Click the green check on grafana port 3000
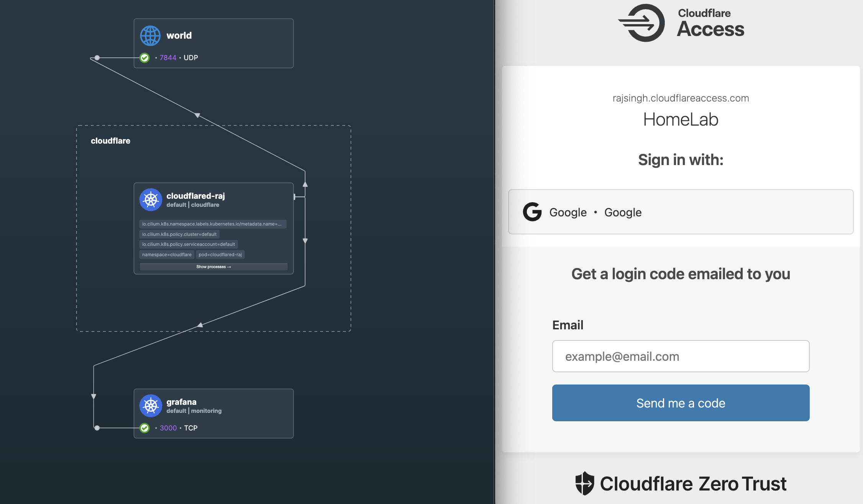 point(144,428)
